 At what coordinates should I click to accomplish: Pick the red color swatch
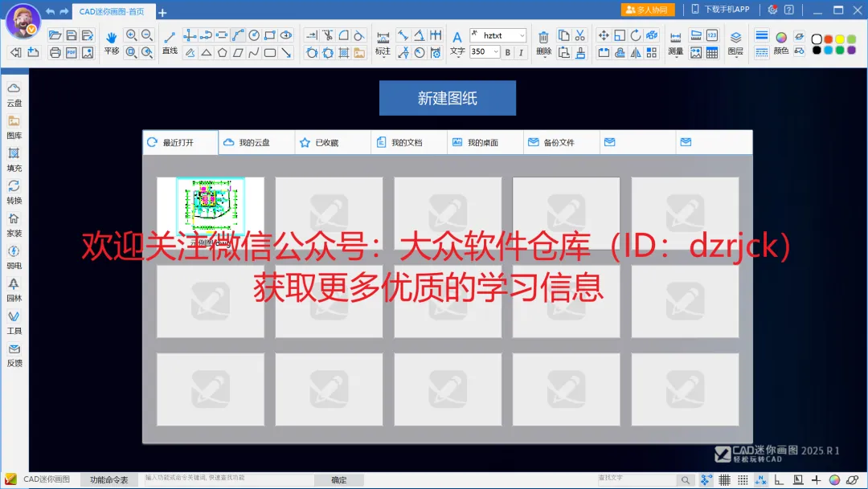(828, 39)
